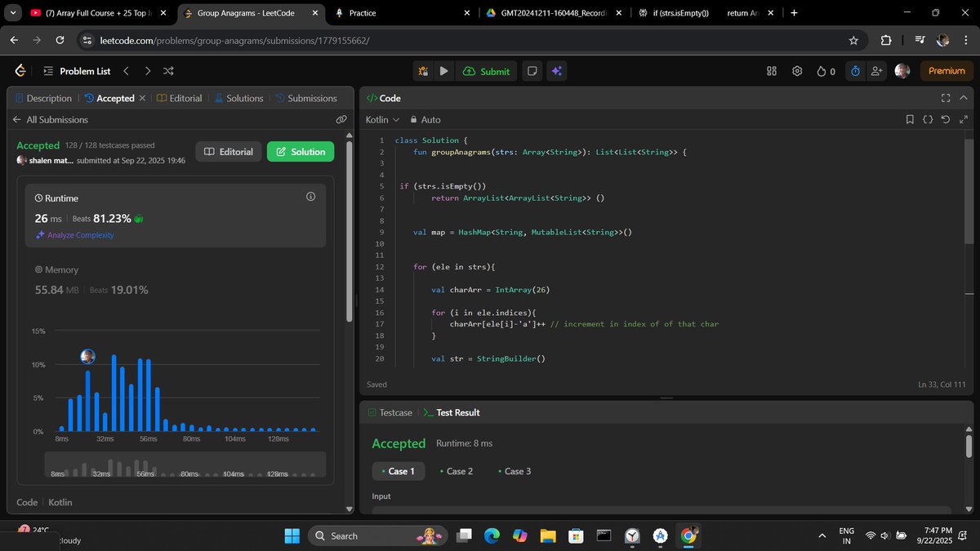980x551 pixels.
Task: Click the shared link icon near All Submissions
Action: pos(341,119)
